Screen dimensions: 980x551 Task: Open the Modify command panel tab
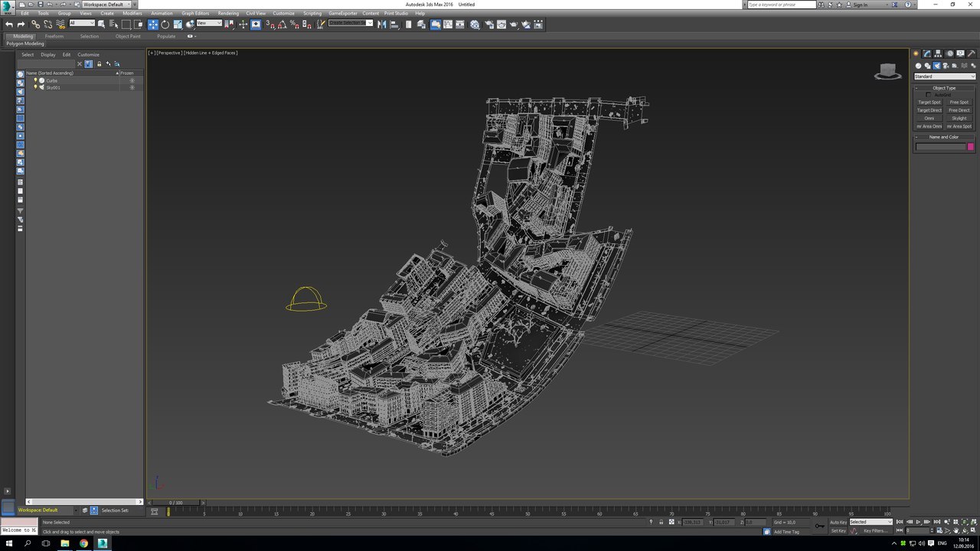coord(927,54)
